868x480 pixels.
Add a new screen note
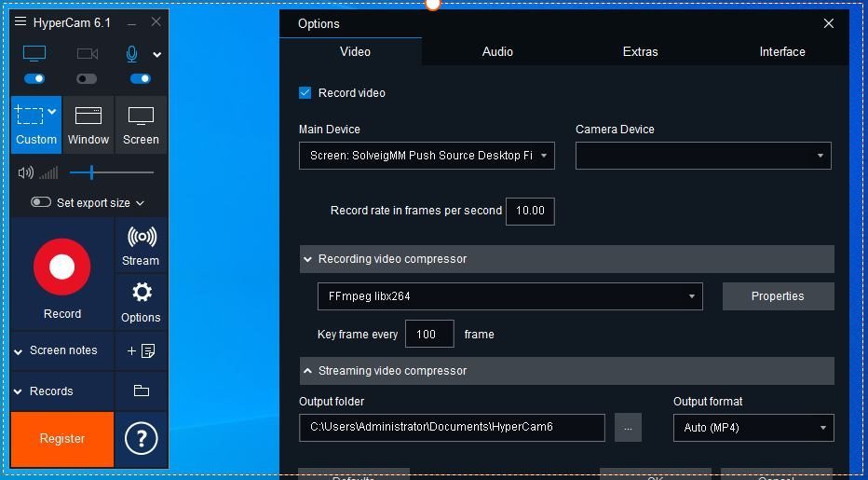[x=142, y=350]
